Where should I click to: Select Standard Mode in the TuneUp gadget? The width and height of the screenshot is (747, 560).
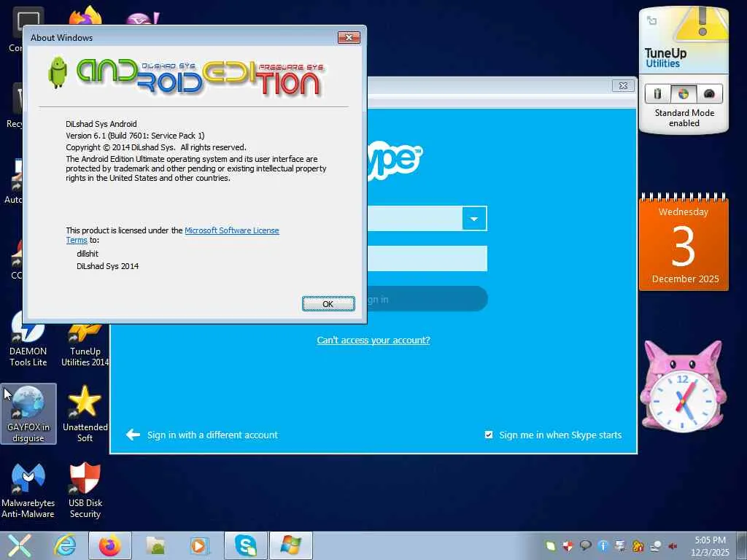point(683,94)
